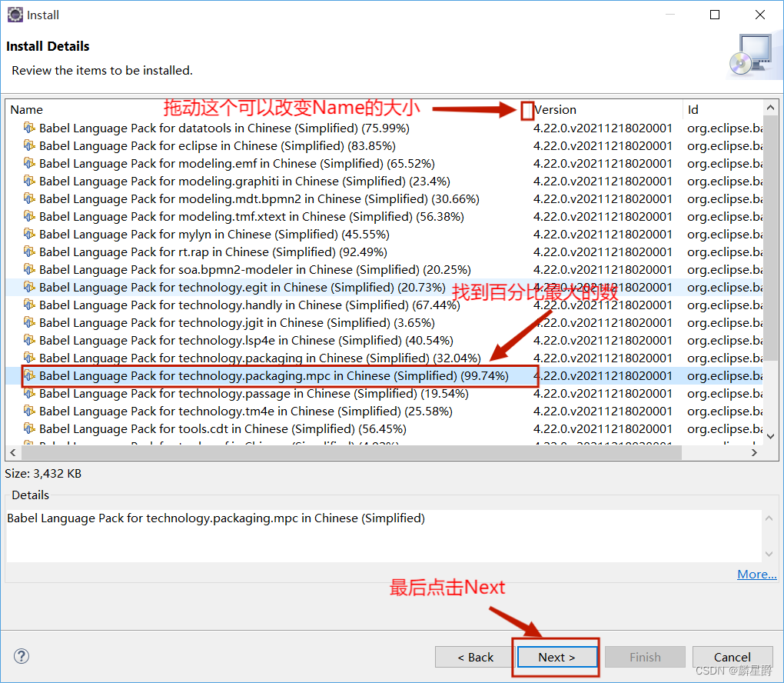The width and height of the screenshot is (784, 683).
Task: Click the technology.lsp4e pack icon
Action: tap(29, 340)
